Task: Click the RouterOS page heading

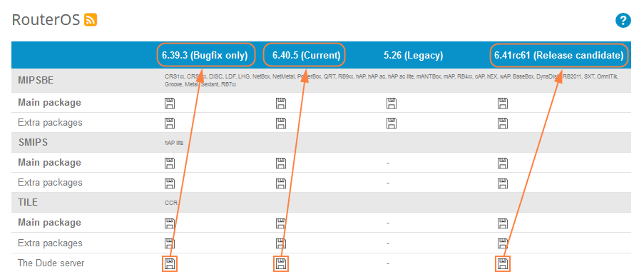Action: [46, 20]
